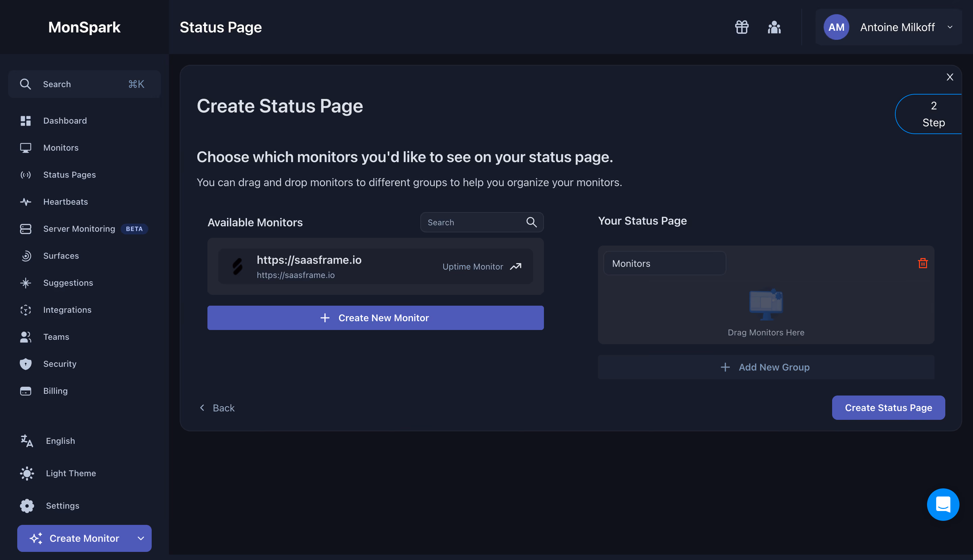Delete the Monitors group with trash icon

coord(923,263)
